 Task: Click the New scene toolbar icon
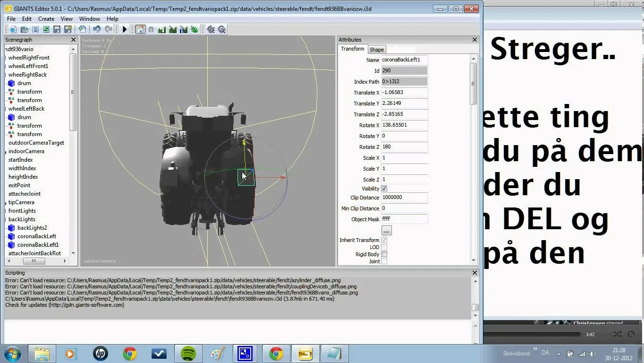(x=13, y=29)
